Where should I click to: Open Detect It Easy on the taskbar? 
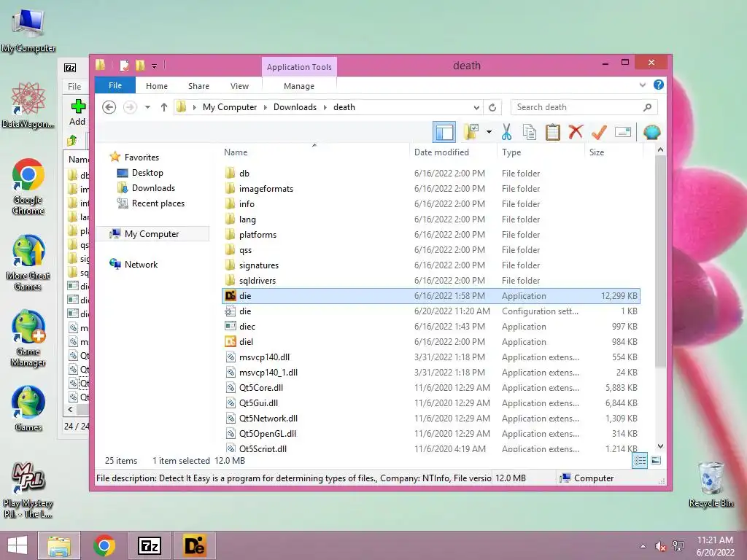click(195, 545)
